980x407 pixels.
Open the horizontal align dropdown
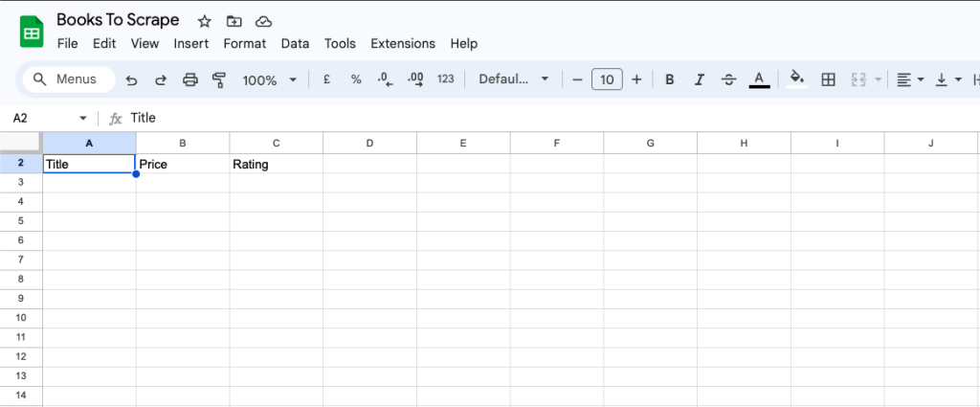909,79
